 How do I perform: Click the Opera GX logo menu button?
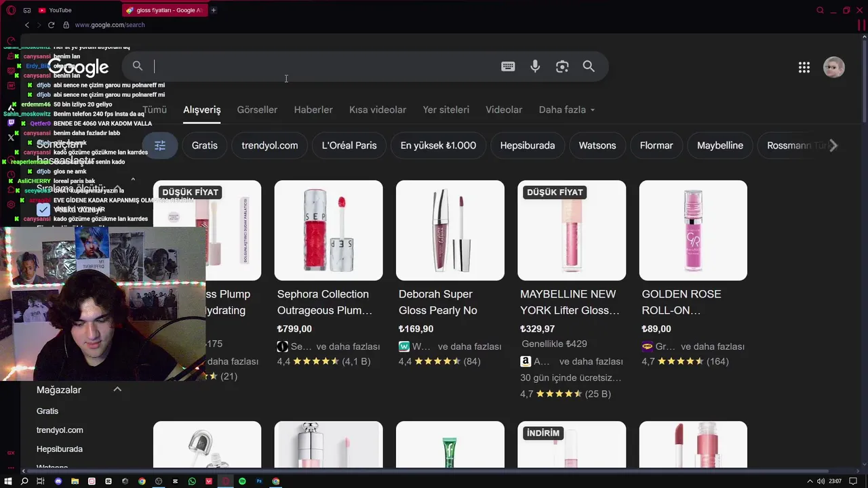click(11, 10)
